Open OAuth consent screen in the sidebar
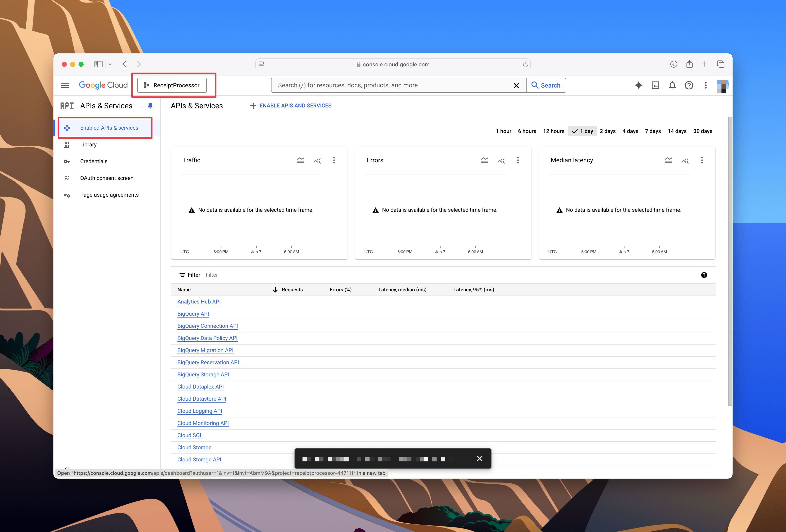This screenshot has height=532, width=786. [107, 178]
